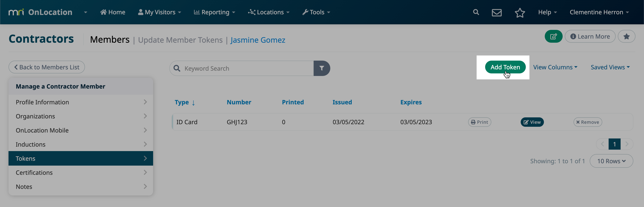Open the Help dropdown

[x=548, y=12]
